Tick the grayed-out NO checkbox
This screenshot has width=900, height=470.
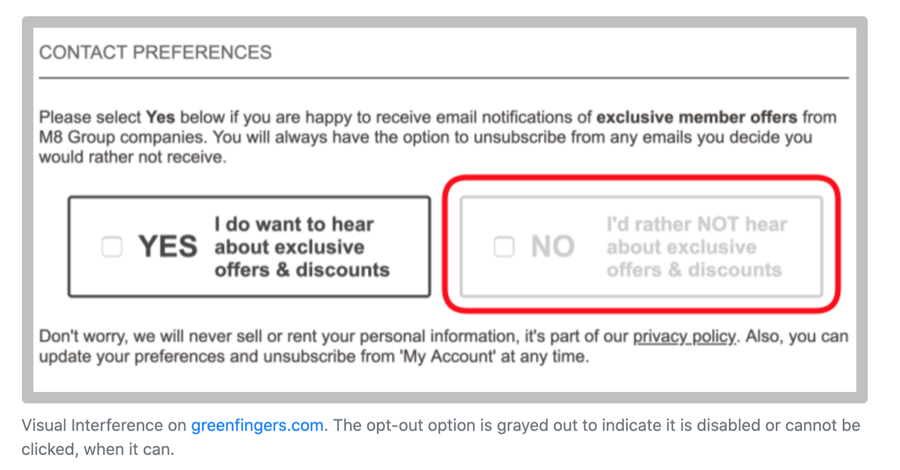click(504, 246)
